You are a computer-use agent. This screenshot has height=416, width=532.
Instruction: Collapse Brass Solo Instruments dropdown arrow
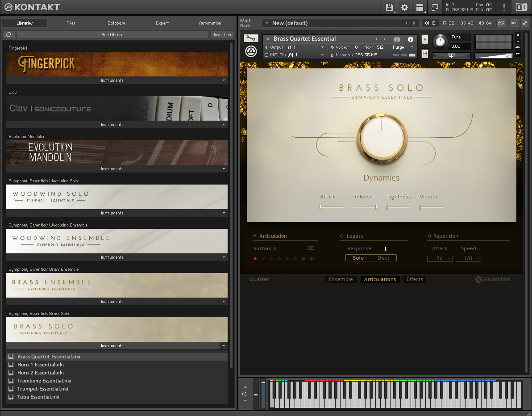tap(224, 346)
